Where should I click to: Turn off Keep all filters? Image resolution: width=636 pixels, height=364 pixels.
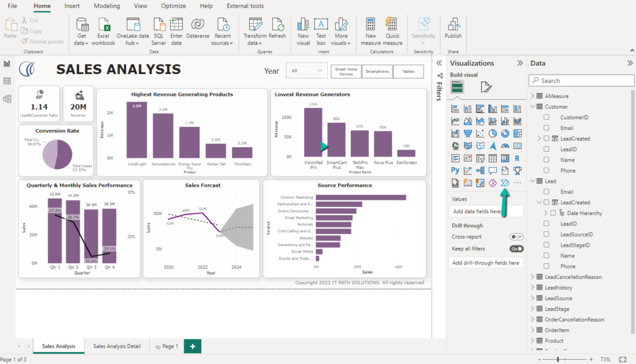(x=516, y=248)
